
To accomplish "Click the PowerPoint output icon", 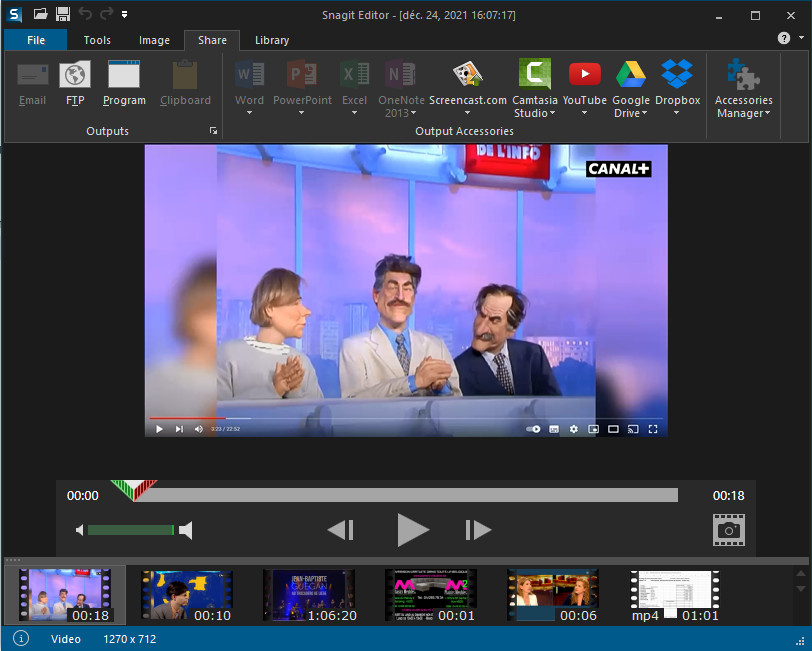I will click(302, 75).
